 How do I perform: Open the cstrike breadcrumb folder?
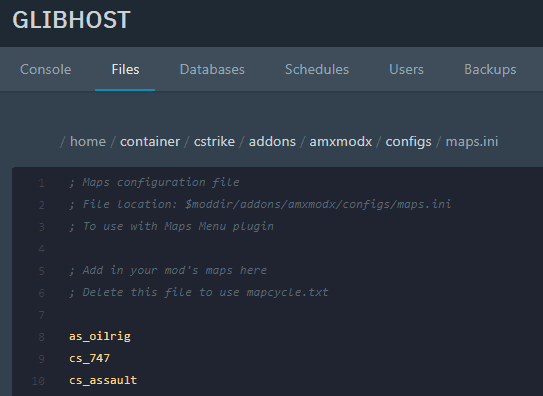214,142
